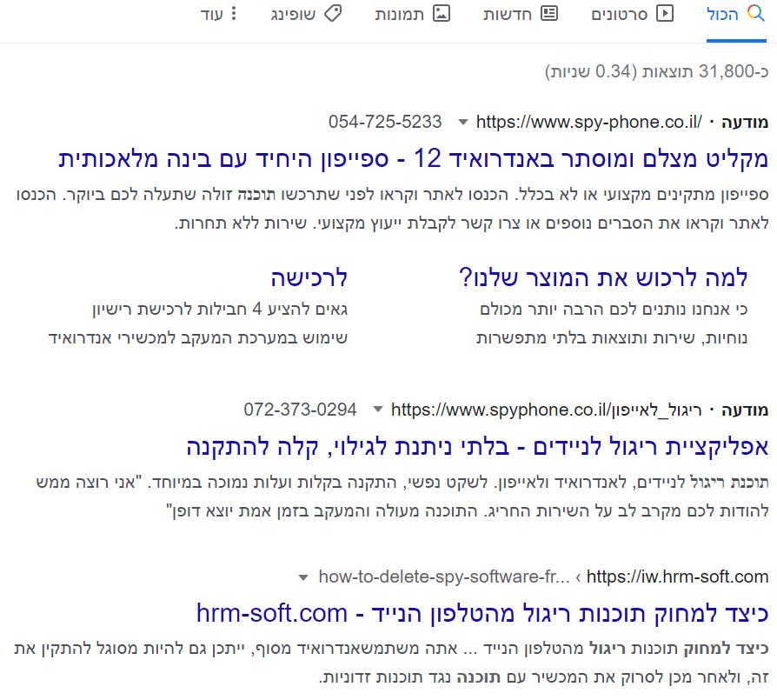Screen dimensions: 777x700
Task: Open the לרכישה sitelink
Action: tap(309, 277)
